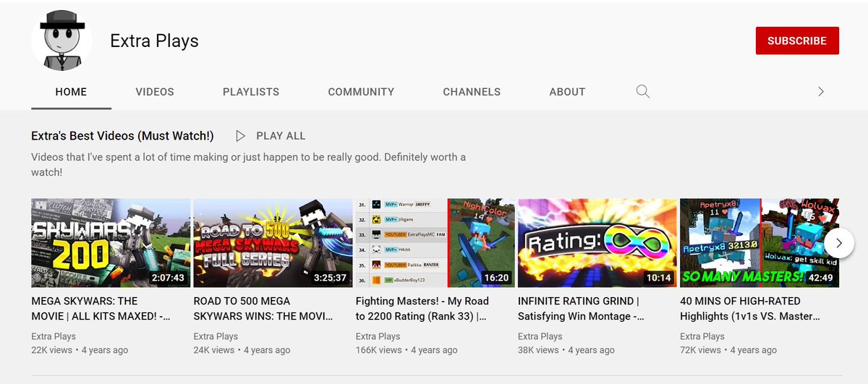Click the Extra Plays channel name header

tap(154, 41)
